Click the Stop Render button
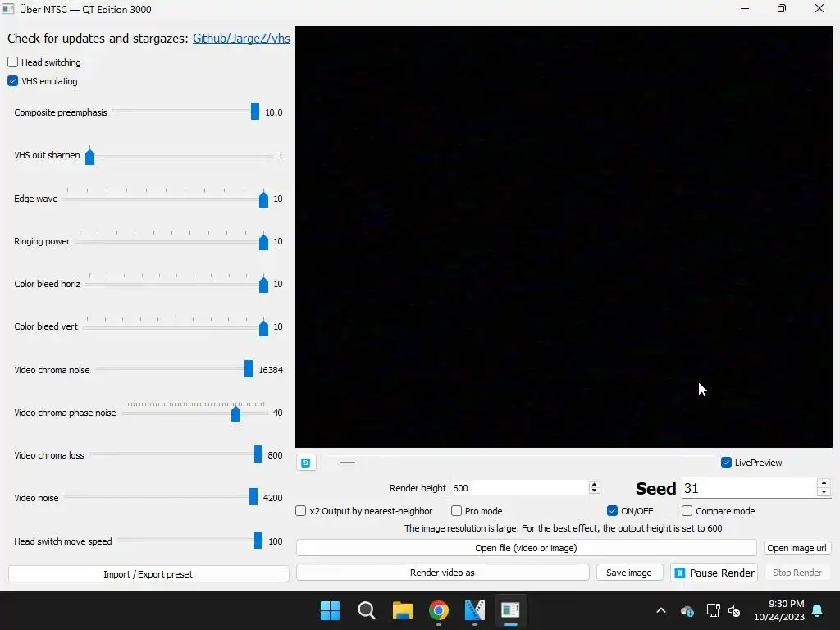Viewport: 840px width, 630px height. [x=797, y=573]
